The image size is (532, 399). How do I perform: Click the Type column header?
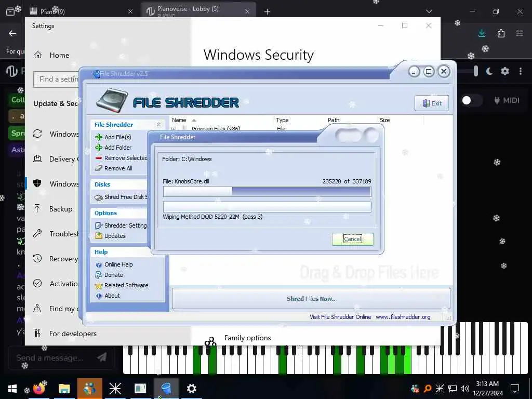coord(282,120)
